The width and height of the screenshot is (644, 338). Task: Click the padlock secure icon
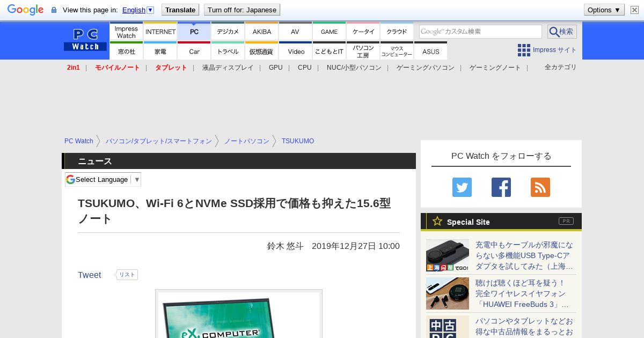[54, 10]
